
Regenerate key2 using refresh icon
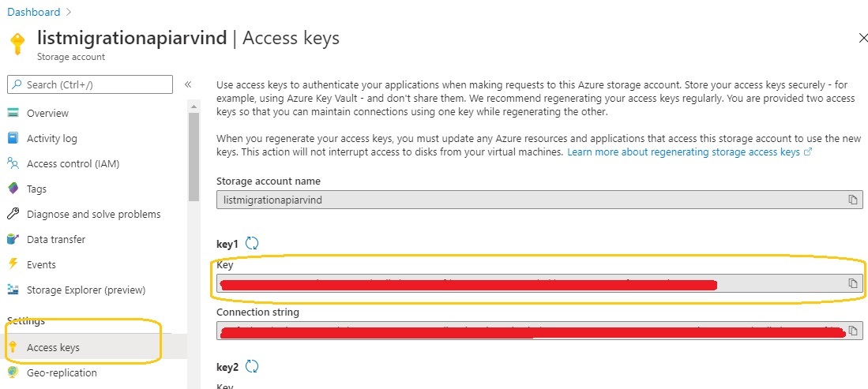click(252, 366)
